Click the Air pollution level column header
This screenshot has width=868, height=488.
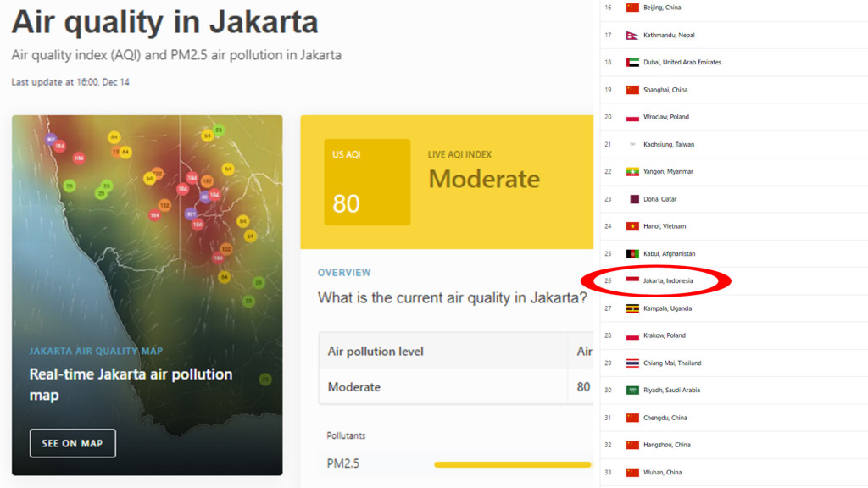(x=376, y=352)
